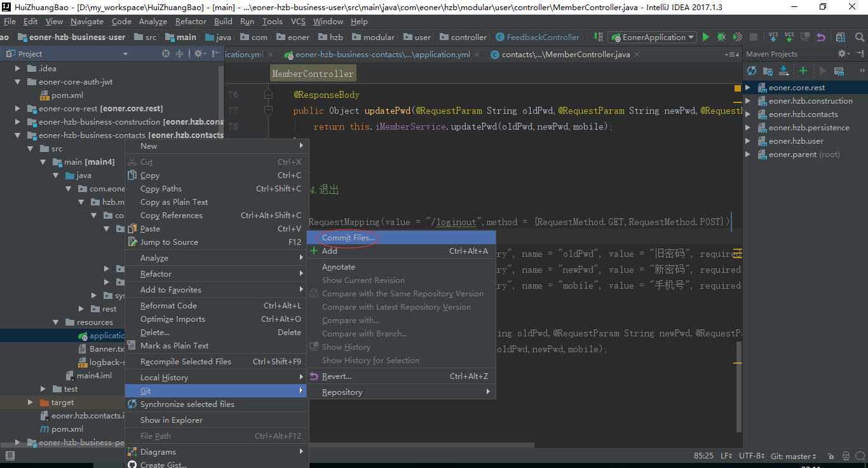868x468 pixels.
Task: Open Project panel settings gear
Action: [x=199, y=54]
